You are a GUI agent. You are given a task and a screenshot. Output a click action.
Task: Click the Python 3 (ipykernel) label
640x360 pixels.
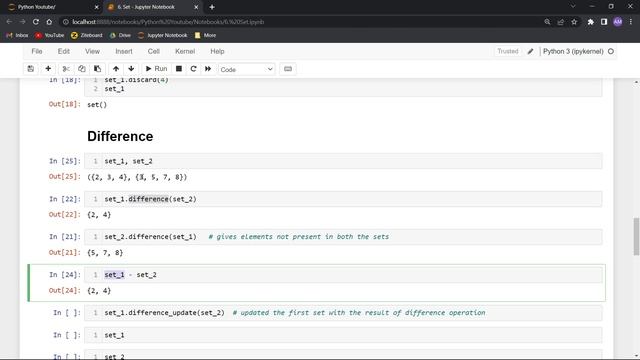click(573, 51)
